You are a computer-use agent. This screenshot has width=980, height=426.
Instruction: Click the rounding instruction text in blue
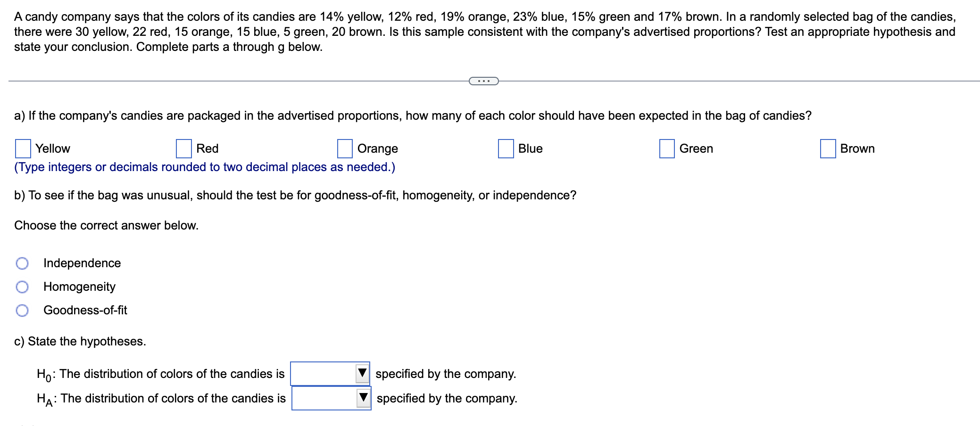click(x=204, y=167)
